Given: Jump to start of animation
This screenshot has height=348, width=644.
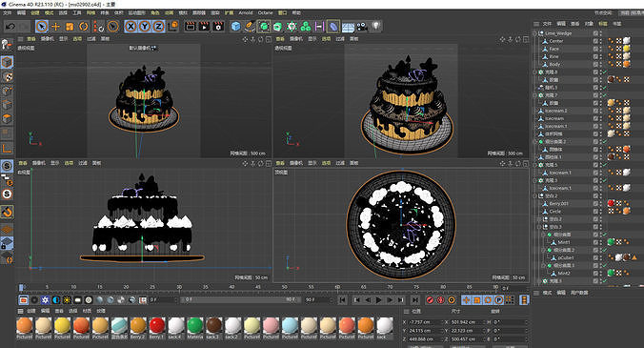Looking at the screenshot, I should click(x=343, y=300).
